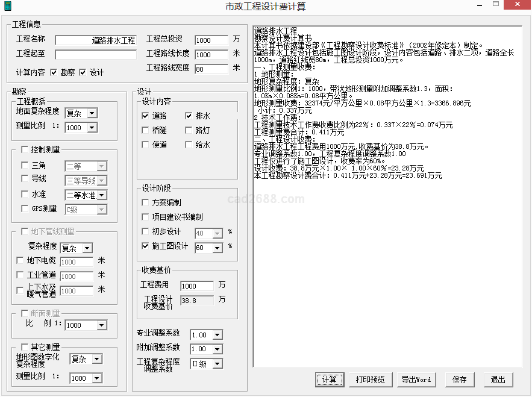
Task: Toggle the 排水 checkbox
Action: 189,116
